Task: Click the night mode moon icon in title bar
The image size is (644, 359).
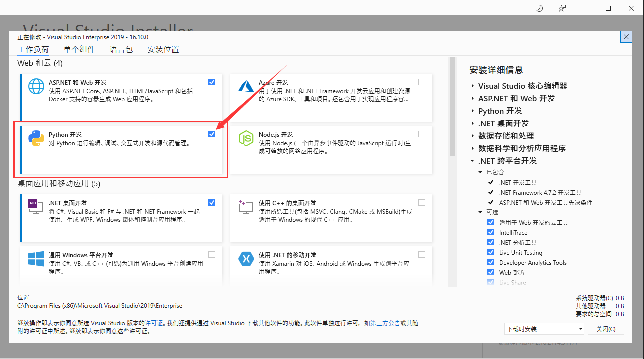Action: tap(540, 8)
